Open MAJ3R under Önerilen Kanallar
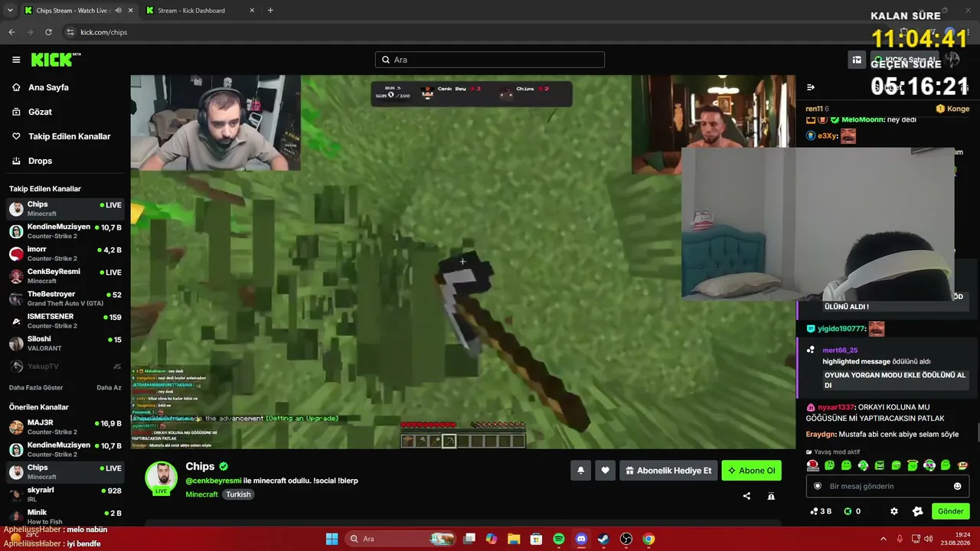980x551 pixels. (x=65, y=427)
